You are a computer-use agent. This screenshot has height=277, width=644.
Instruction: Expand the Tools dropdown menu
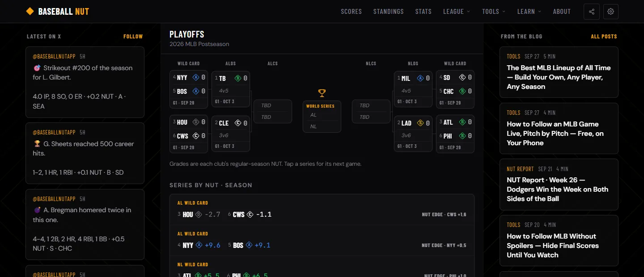tap(494, 12)
